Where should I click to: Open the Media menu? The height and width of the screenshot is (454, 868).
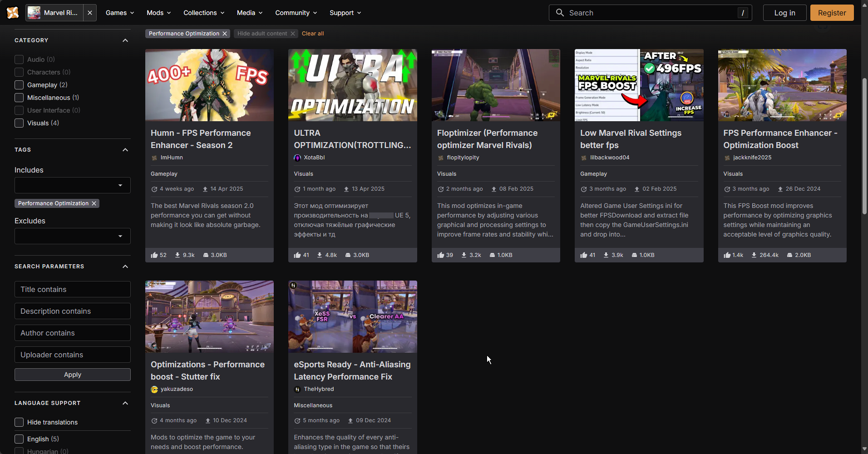click(250, 13)
